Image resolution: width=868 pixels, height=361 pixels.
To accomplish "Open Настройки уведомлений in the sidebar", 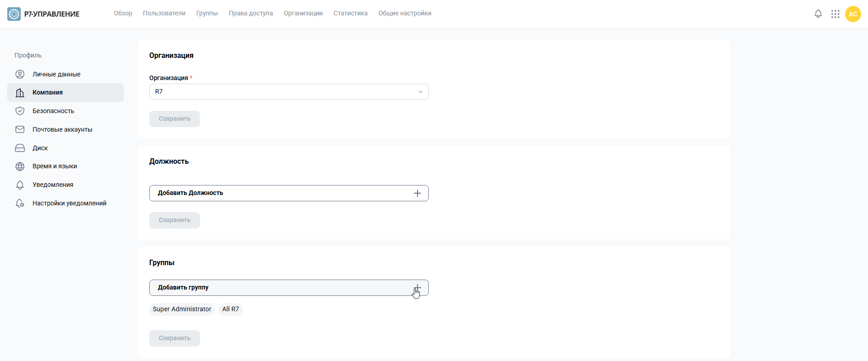I will (66, 204).
